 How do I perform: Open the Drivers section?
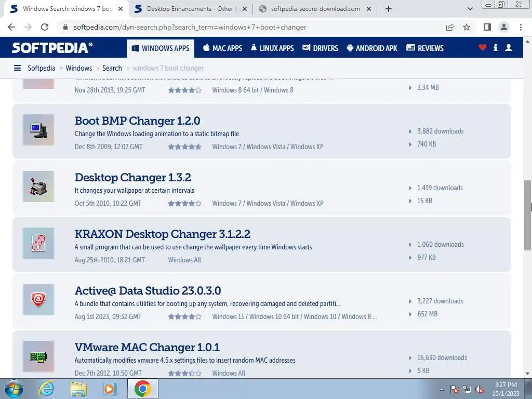click(x=320, y=48)
